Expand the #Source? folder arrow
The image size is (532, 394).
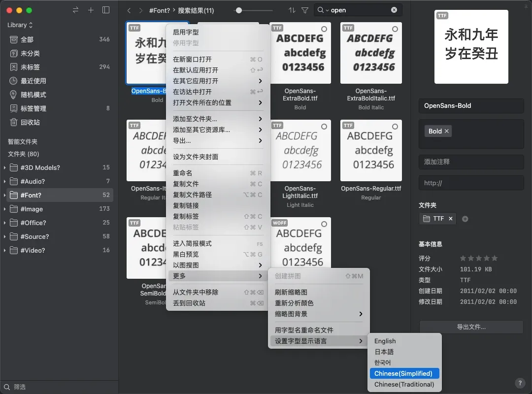[x=5, y=236]
